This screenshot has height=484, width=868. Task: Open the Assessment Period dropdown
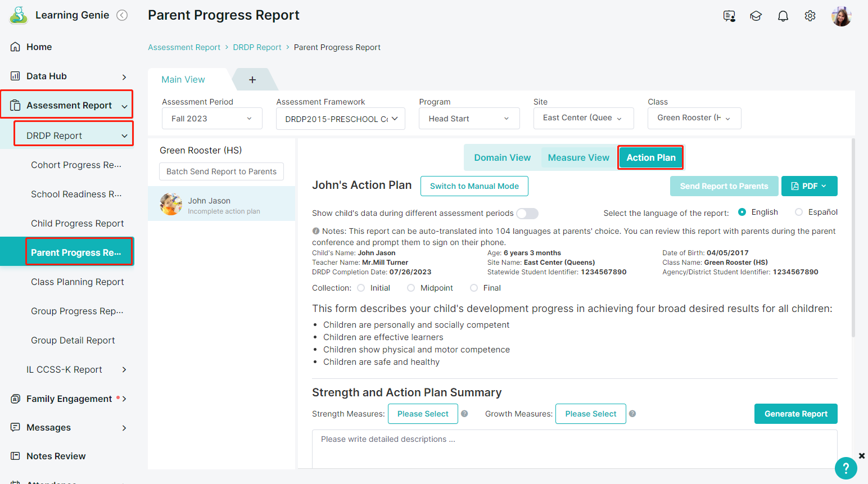coord(212,119)
